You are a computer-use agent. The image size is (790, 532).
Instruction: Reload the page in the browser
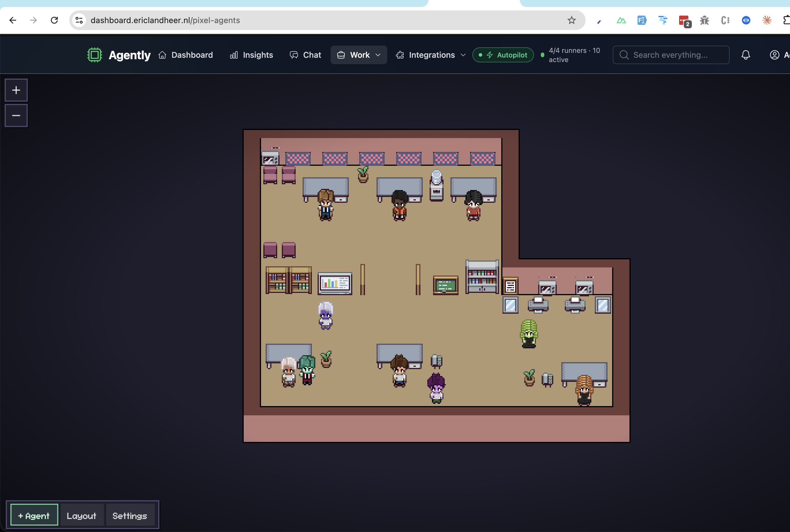pos(54,20)
